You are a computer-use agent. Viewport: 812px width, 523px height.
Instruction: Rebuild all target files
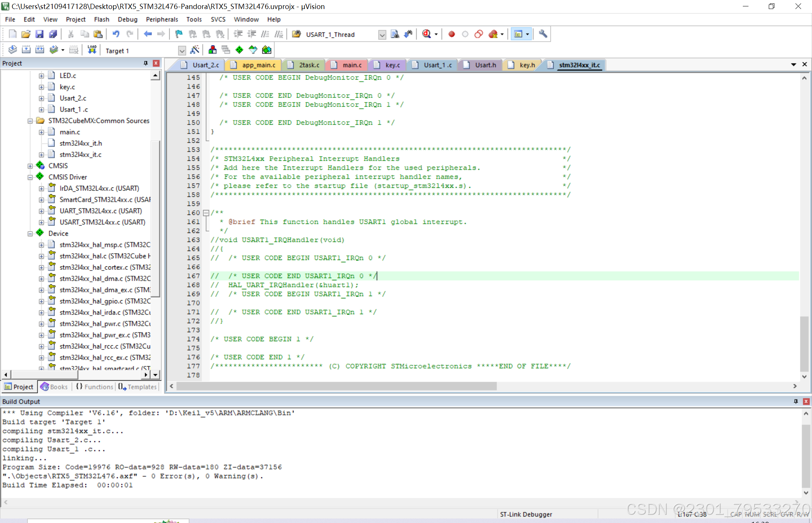point(40,49)
